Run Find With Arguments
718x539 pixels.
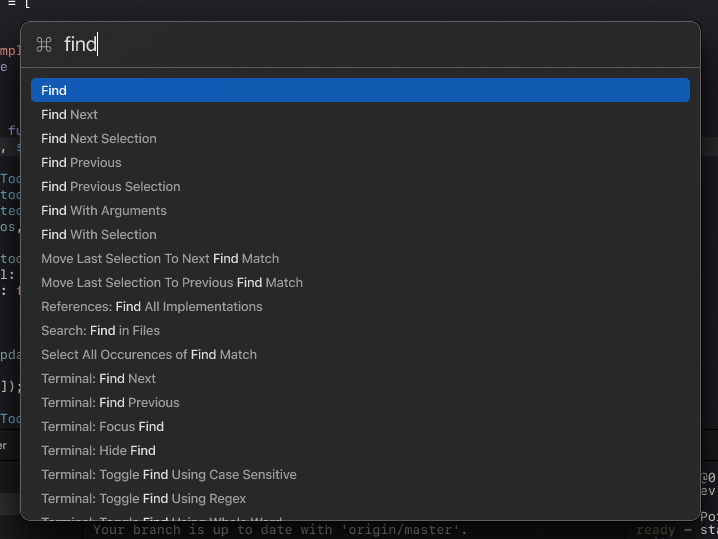click(x=360, y=211)
